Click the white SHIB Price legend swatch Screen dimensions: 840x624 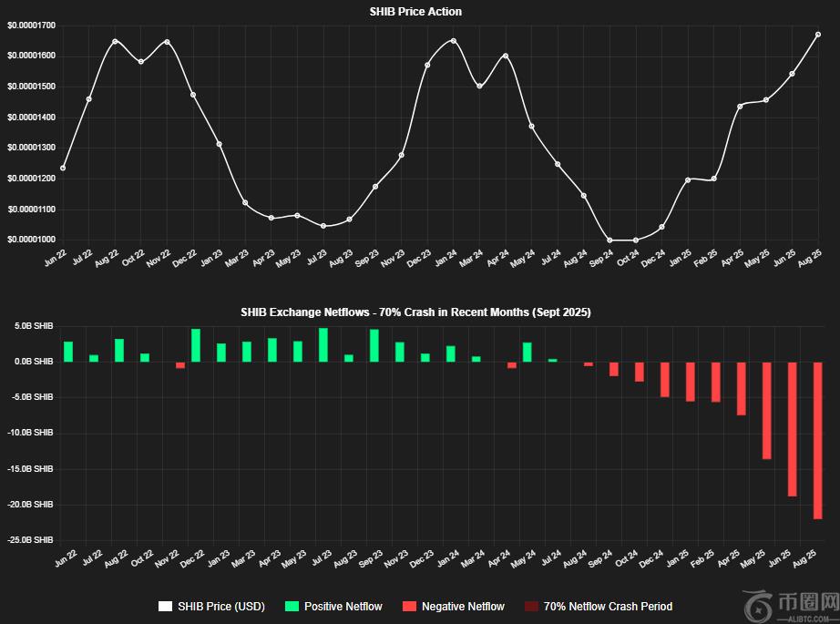[x=165, y=606]
